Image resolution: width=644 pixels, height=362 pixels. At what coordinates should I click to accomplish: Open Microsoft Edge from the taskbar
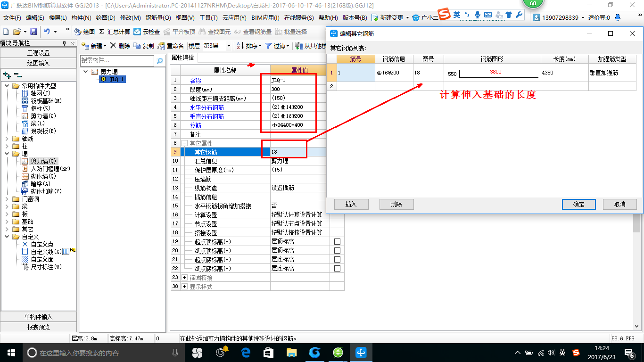click(x=246, y=352)
